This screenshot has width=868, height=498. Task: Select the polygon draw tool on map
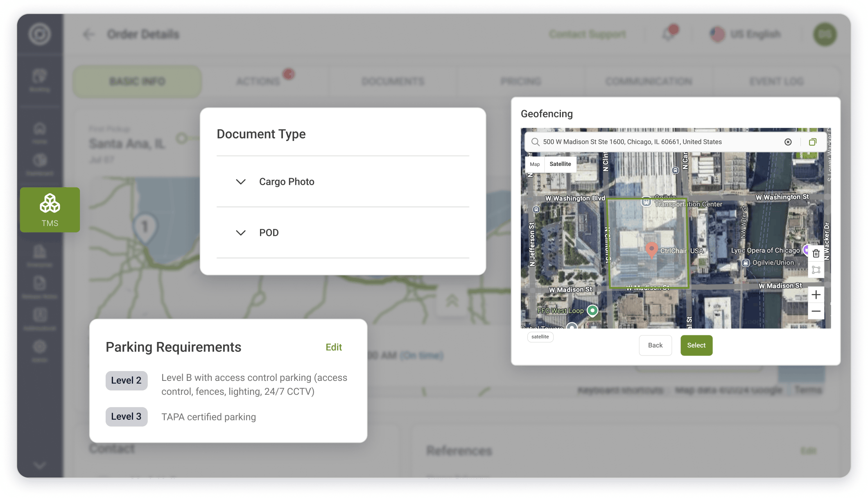(x=816, y=270)
